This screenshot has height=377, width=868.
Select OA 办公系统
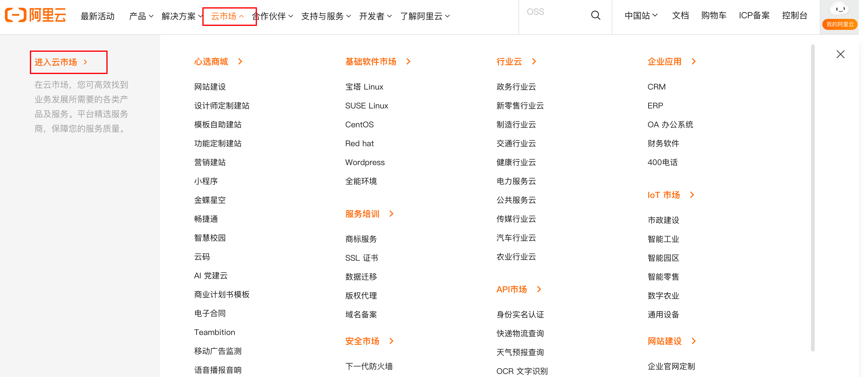click(x=670, y=125)
